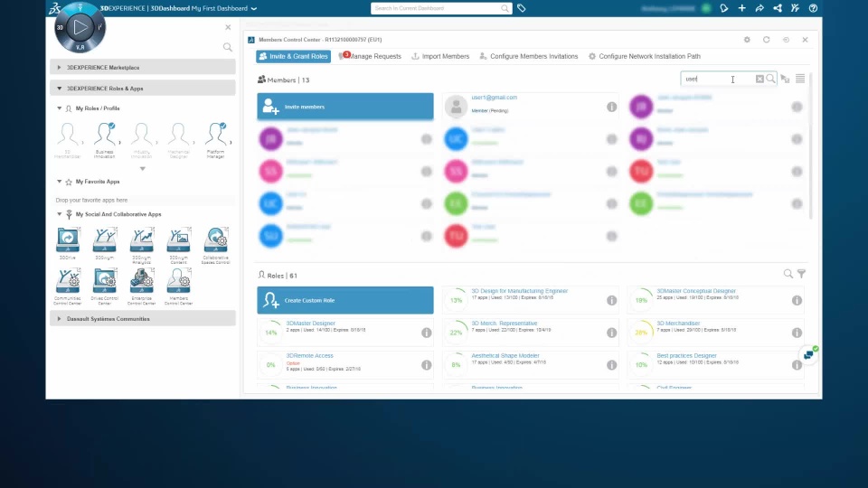This screenshot has width=868, height=488.
Task: Toggle the Business Innovation role profile
Action: (x=105, y=135)
